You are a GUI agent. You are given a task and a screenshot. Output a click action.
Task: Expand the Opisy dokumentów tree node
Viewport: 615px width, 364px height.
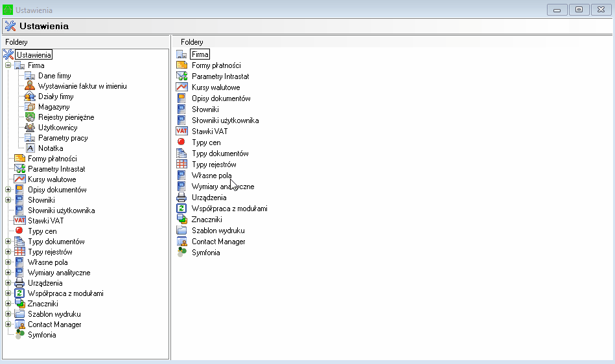pos(8,190)
